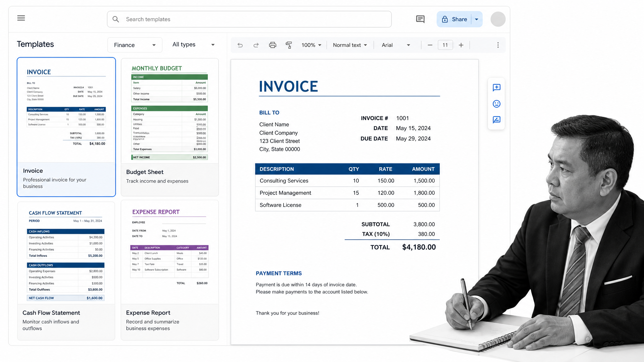Image resolution: width=644 pixels, height=362 pixels.
Task: Click the suggest edits icon
Action: pyautogui.click(x=497, y=120)
